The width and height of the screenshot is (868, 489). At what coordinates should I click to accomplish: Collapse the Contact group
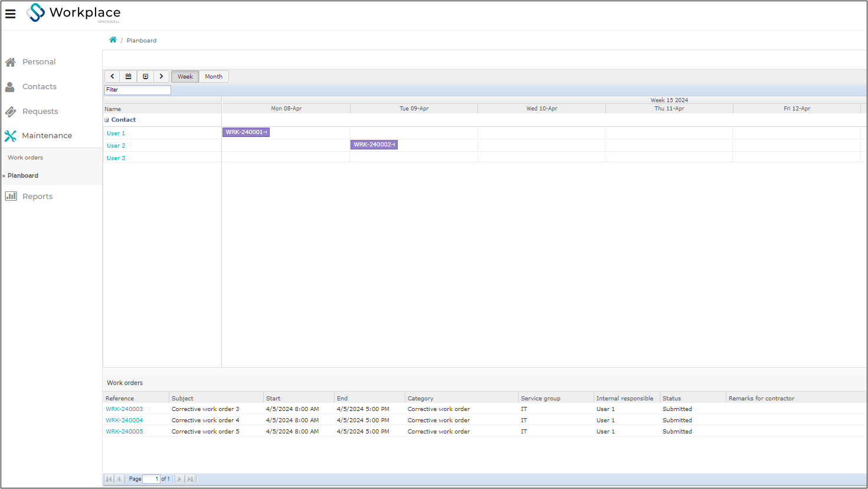tap(107, 120)
